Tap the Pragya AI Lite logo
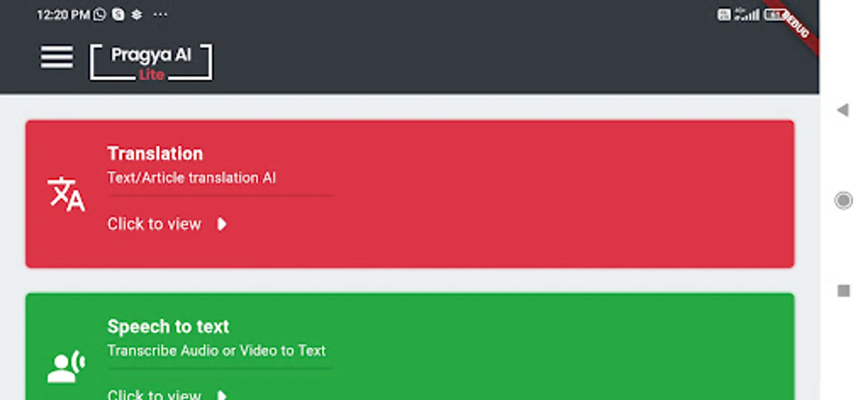Viewport: 868px width, 400px height. 151,61
